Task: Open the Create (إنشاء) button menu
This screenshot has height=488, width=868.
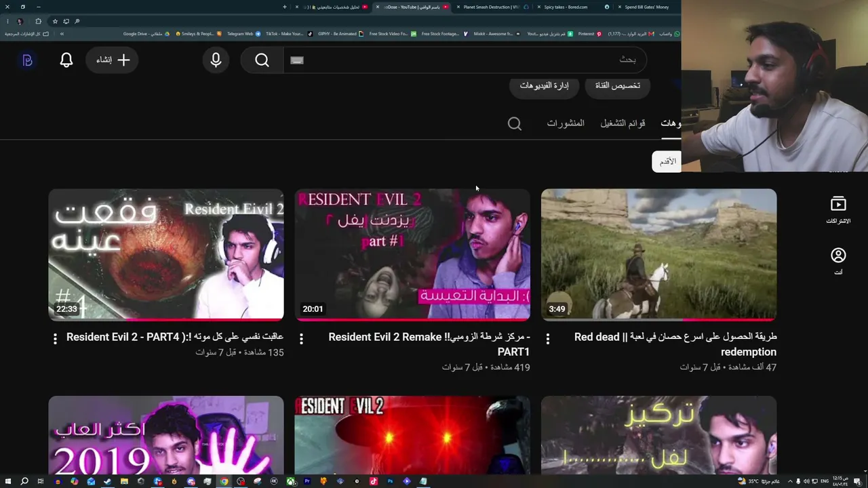Action: point(113,60)
